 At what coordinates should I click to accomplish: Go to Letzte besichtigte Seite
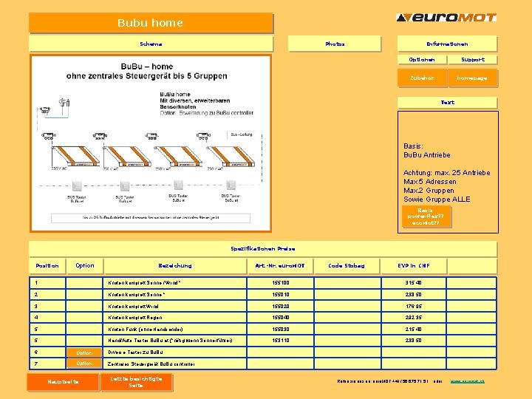[x=136, y=382]
